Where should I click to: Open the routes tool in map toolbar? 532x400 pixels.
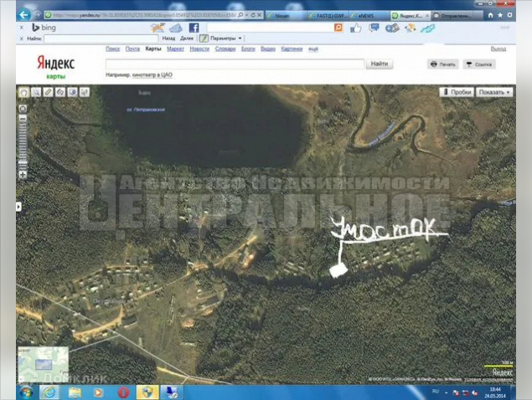point(85,92)
